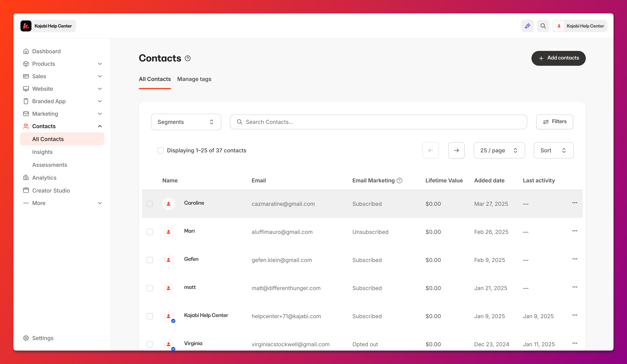
Task: Click the Products box icon
Action: point(26,64)
